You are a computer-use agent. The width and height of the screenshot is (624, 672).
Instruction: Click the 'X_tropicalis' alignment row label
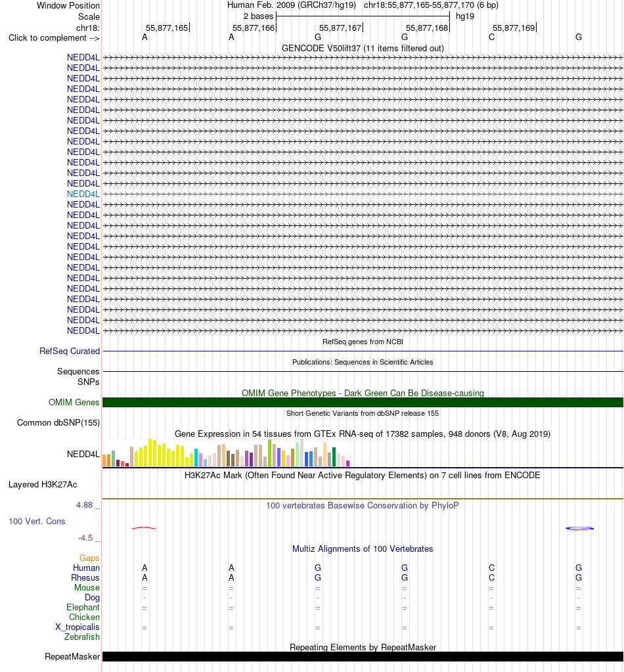[77, 627]
